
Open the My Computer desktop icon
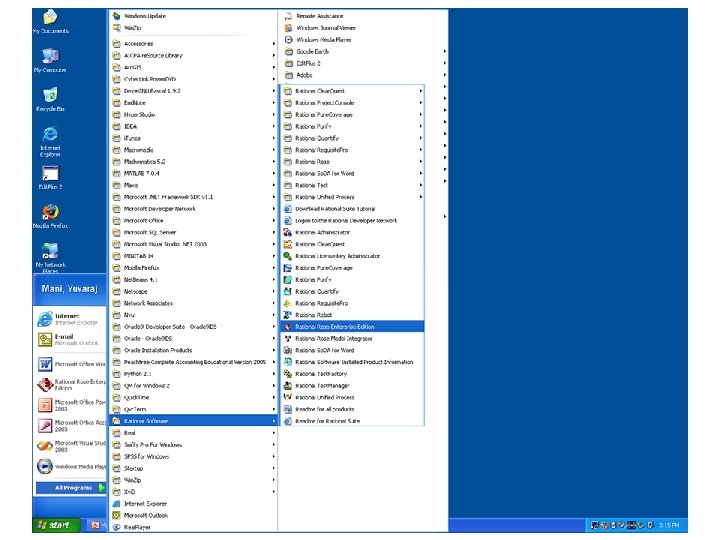coord(50,60)
